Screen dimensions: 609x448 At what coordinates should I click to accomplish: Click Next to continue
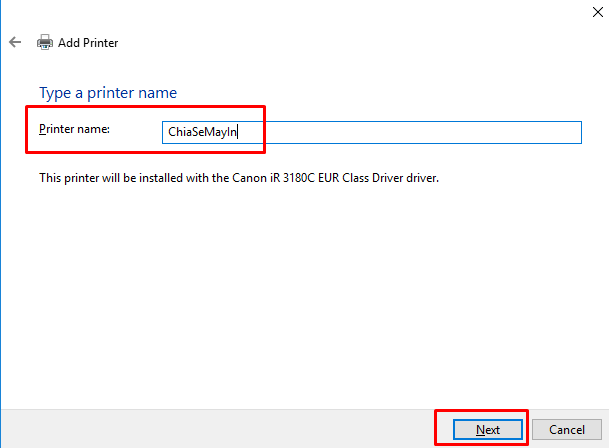pos(488,429)
